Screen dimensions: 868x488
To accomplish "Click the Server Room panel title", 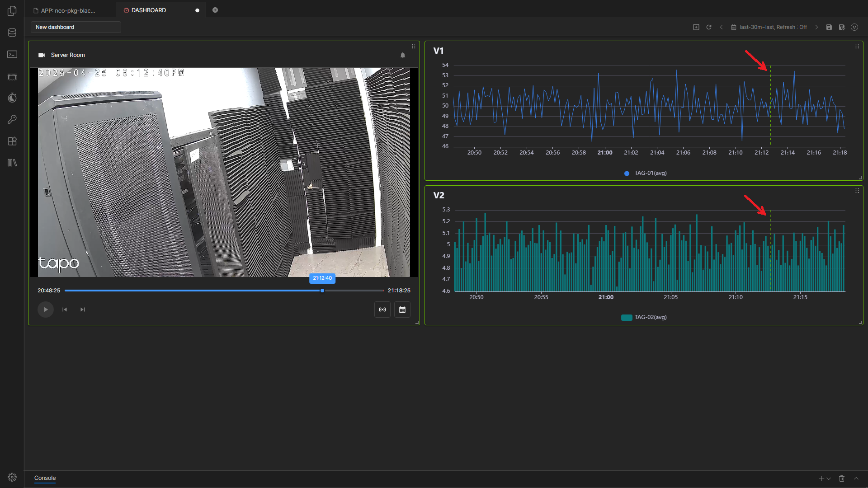I will pyautogui.click(x=68, y=55).
